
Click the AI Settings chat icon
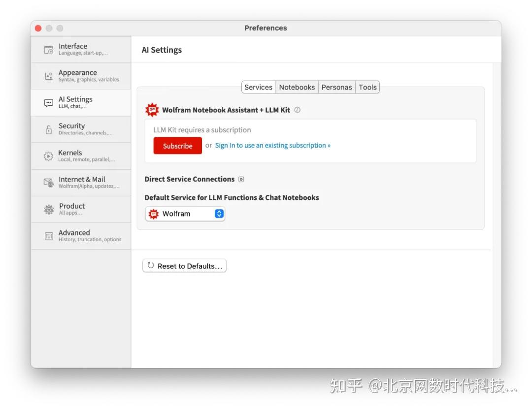click(x=48, y=102)
